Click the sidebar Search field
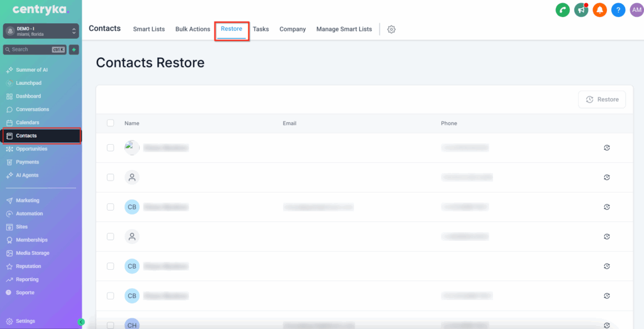The height and width of the screenshot is (329, 644). point(31,49)
